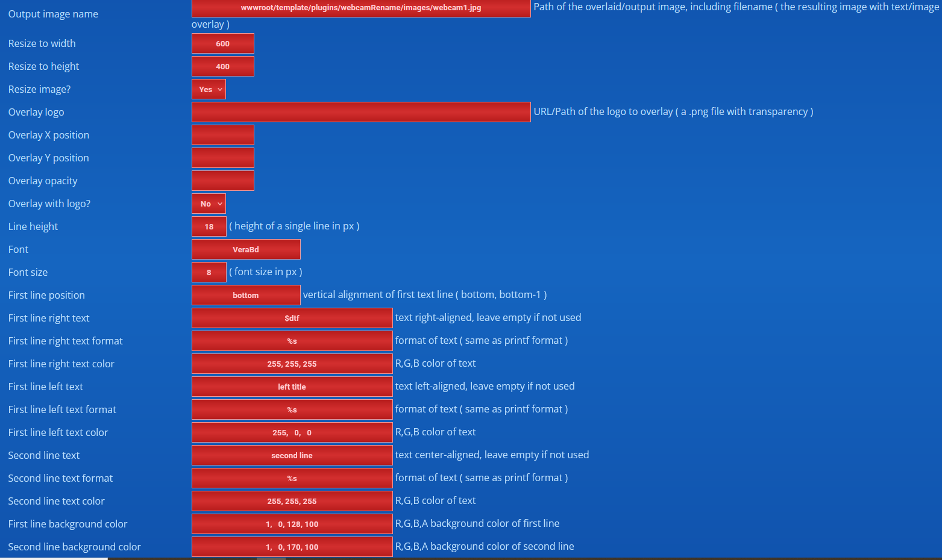Select the Second line background color field

(x=292, y=547)
